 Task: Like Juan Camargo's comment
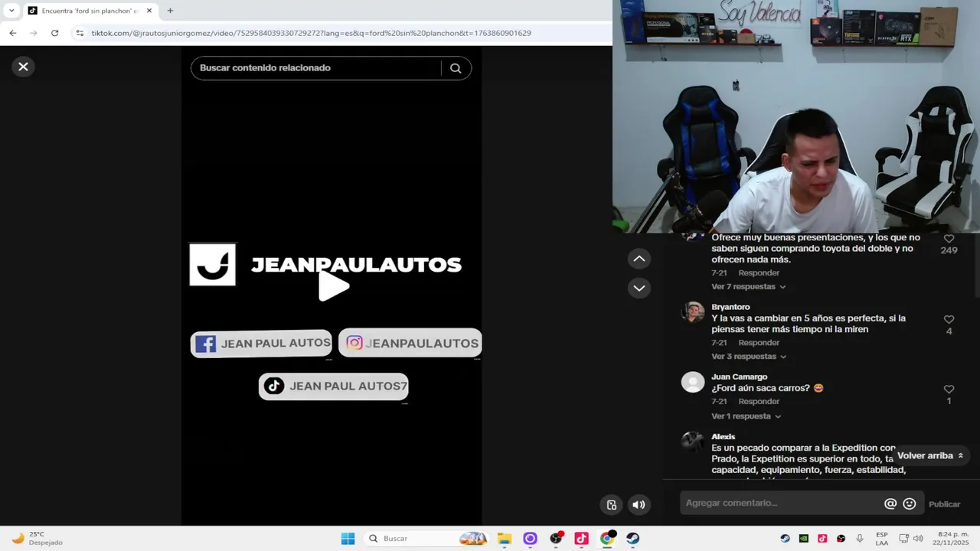point(949,389)
